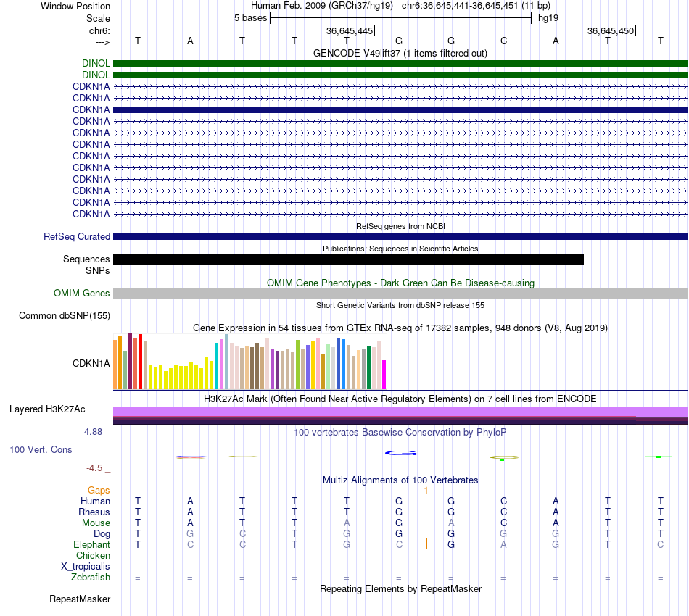Click the chr6: ruler label
689x616 pixels.
click(99, 30)
